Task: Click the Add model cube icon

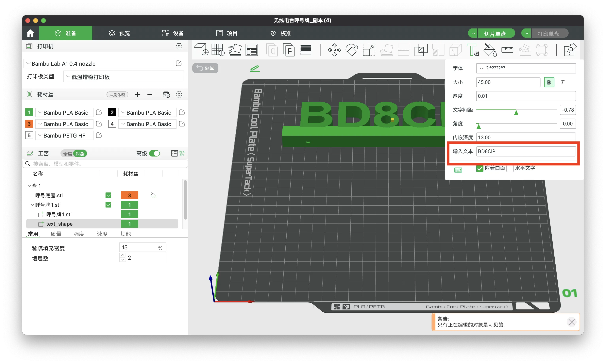Action: 201,50
